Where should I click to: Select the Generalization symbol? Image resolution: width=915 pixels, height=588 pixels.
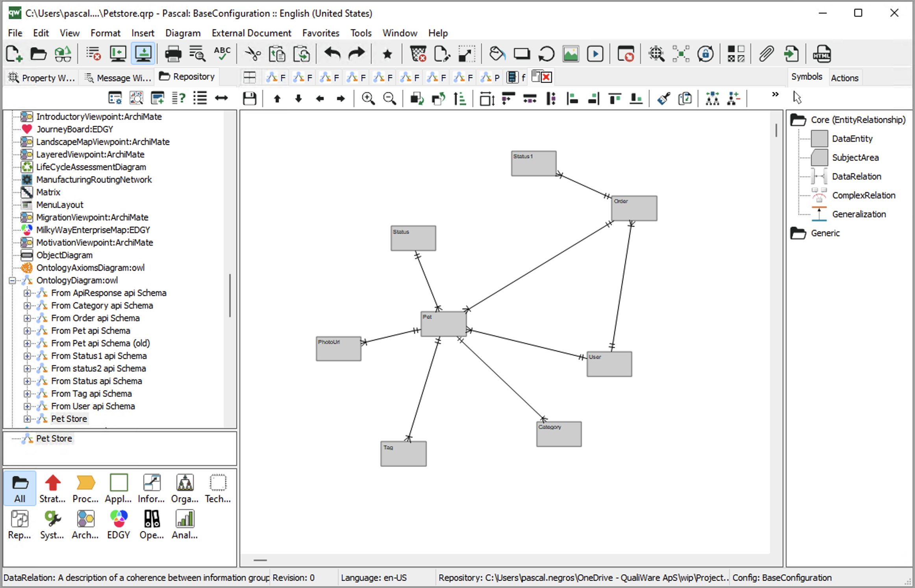coord(859,214)
